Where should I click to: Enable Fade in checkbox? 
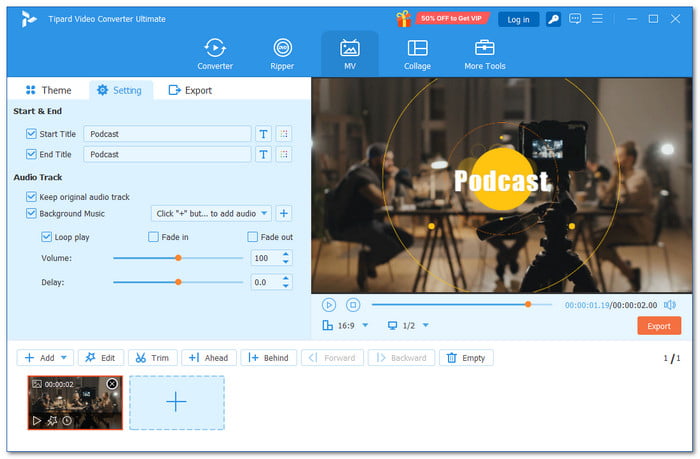click(153, 237)
